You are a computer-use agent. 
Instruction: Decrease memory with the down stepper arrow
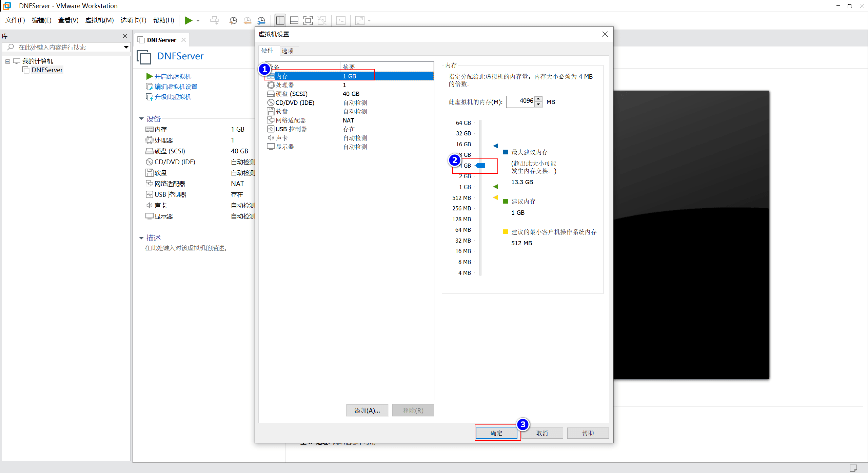pyautogui.click(x=538, y=105)
